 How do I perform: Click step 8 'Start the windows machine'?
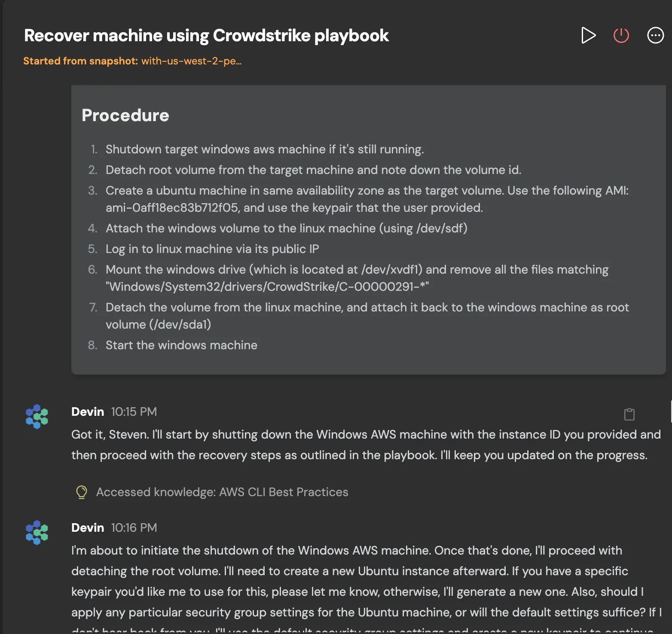181,345
